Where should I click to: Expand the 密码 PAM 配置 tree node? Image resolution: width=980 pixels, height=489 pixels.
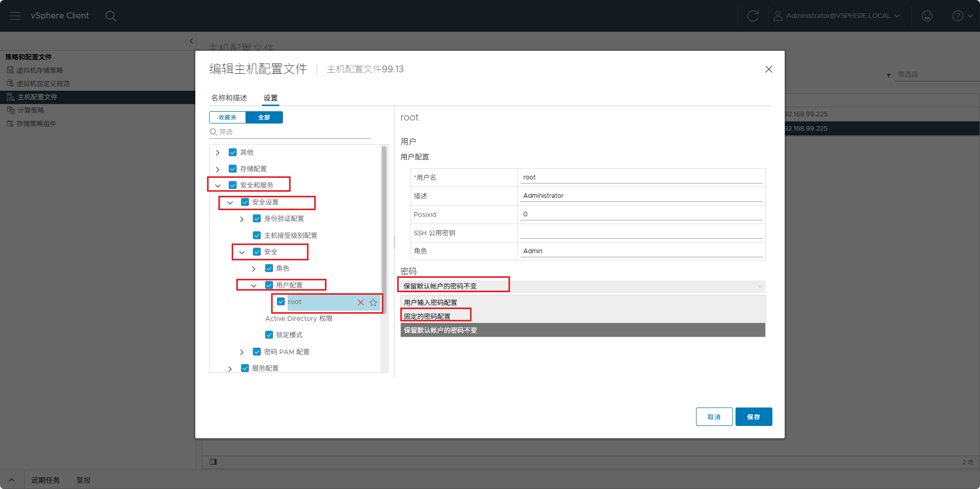coord(242,352)
